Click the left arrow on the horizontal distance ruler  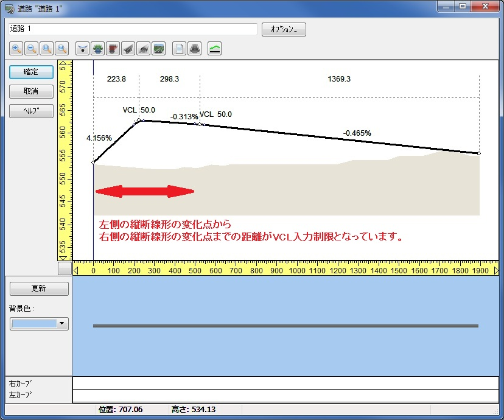coord(76,271)
